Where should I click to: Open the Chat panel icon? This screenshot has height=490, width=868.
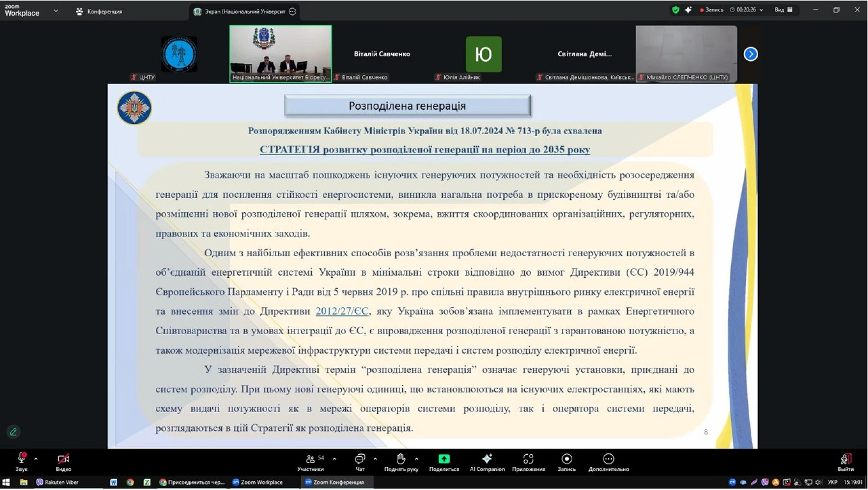[360, 459]
